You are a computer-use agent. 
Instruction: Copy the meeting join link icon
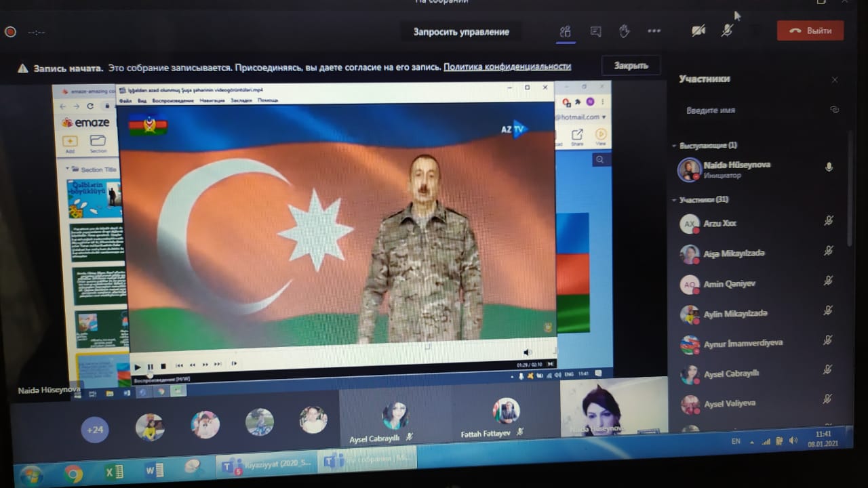tap(835, 110)
